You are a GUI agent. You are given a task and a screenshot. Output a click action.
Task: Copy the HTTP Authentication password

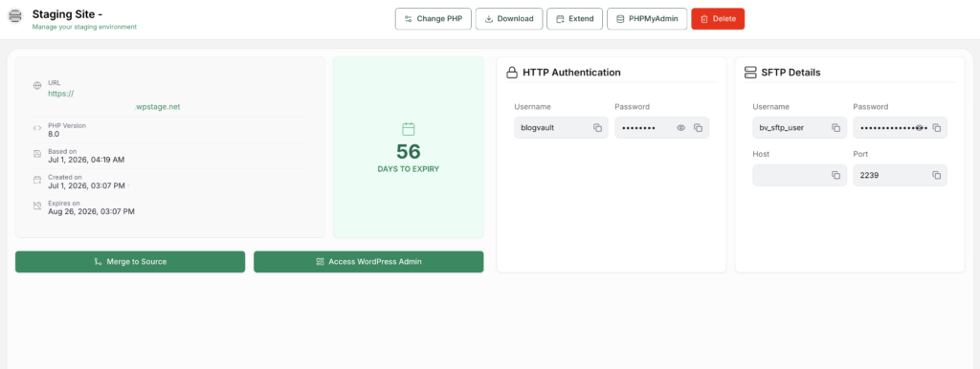tap(698, 128)
